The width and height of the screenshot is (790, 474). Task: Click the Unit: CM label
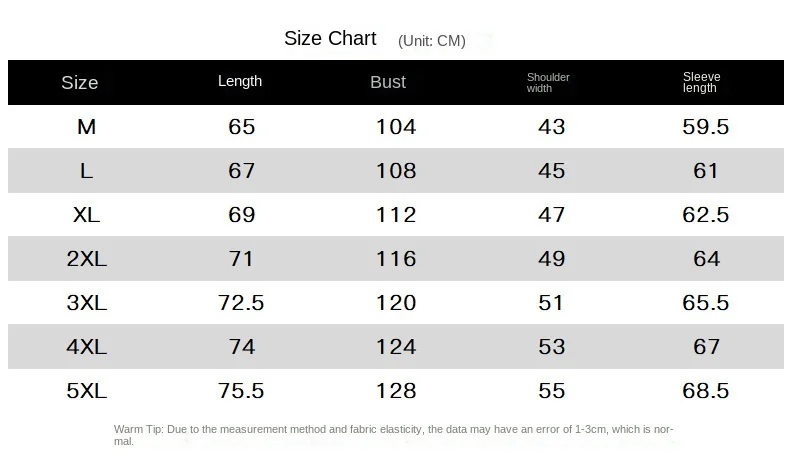(x=432, y=41)
